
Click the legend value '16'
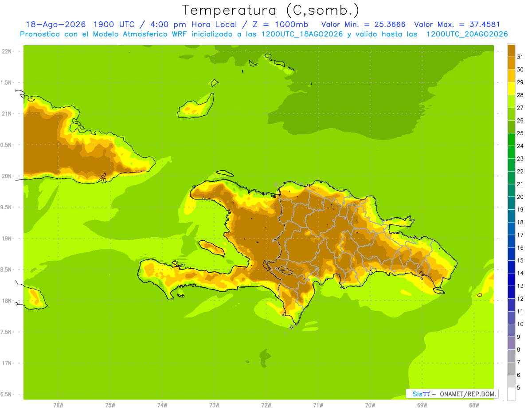pos(520,247)
